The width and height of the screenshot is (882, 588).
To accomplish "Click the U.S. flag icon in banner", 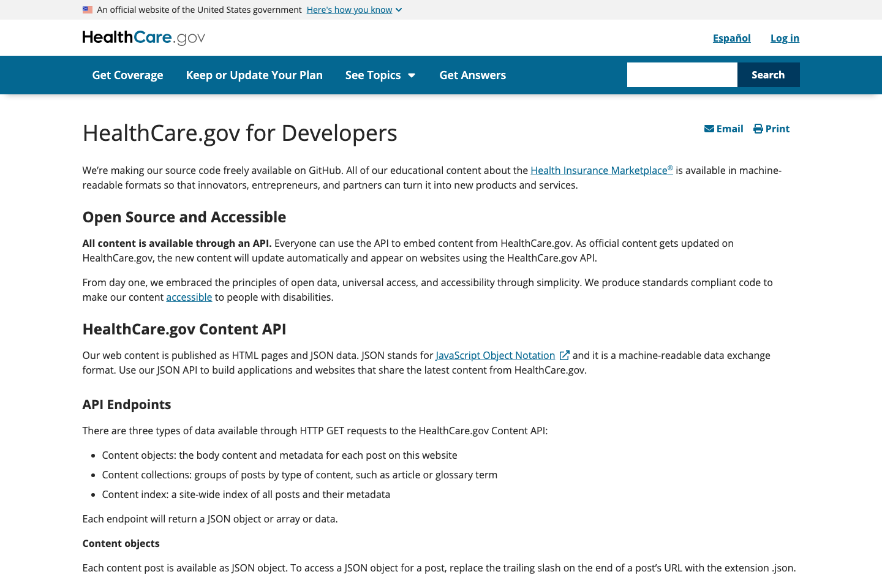I will [x=87, y=9].
